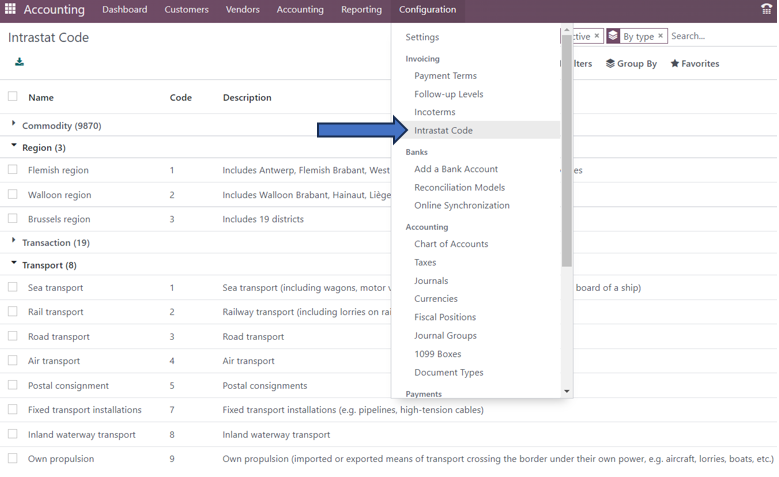Image resolution: width=779 pixels, height=477 pixels.
Task: Open the Group By menu
Action: pyautogui.click(x=631, y=64)
